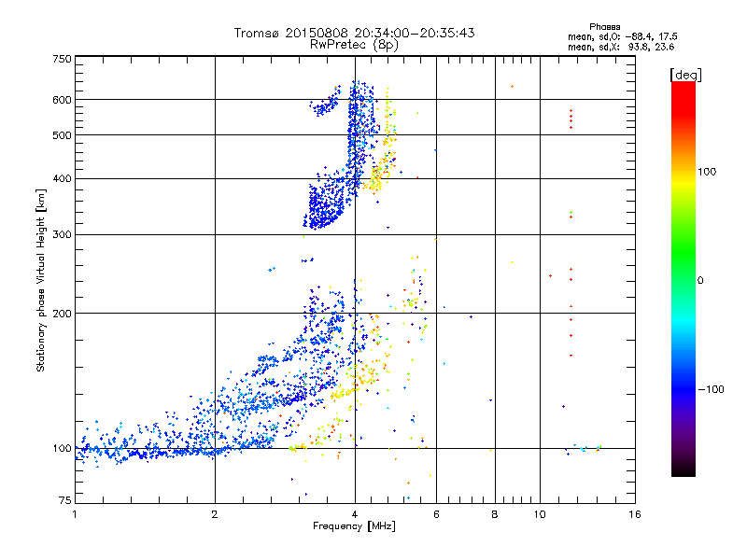The height and width of the screenshot is (560, 747).
Task: Click the mean, sd,X: 93.8, 23.6 line
Action: pyautogui.click(x=621, y=48)
